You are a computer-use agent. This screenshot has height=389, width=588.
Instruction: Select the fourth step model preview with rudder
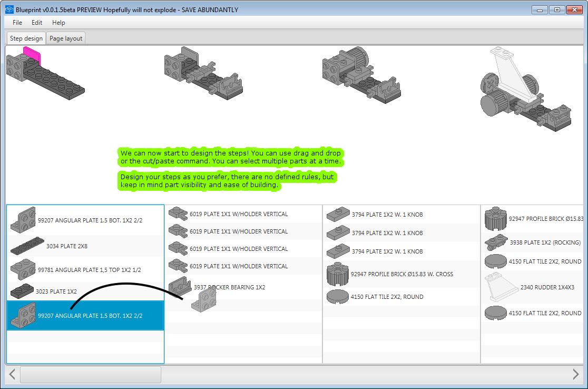tap(526, 89)
